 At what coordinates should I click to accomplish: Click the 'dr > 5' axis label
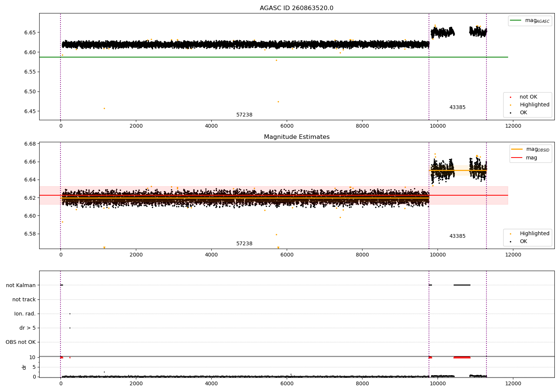(x=28, y=328)
